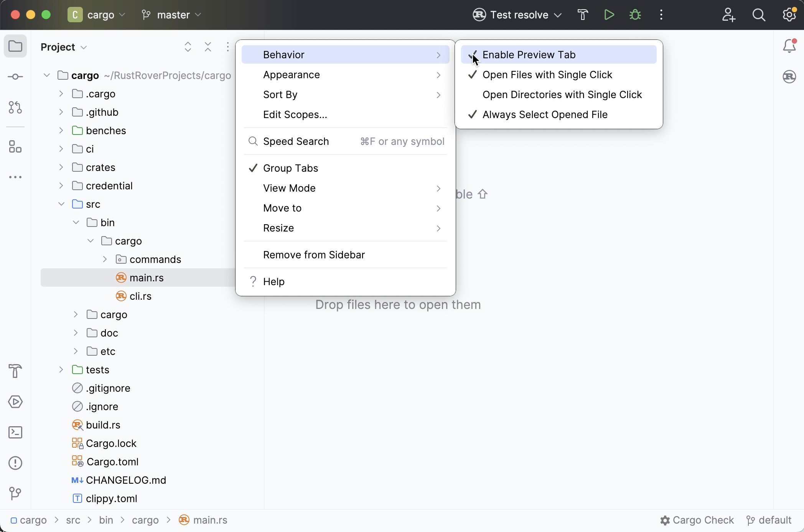Open the Pull Requests panel
804x532 pixels.
(15, 108)
